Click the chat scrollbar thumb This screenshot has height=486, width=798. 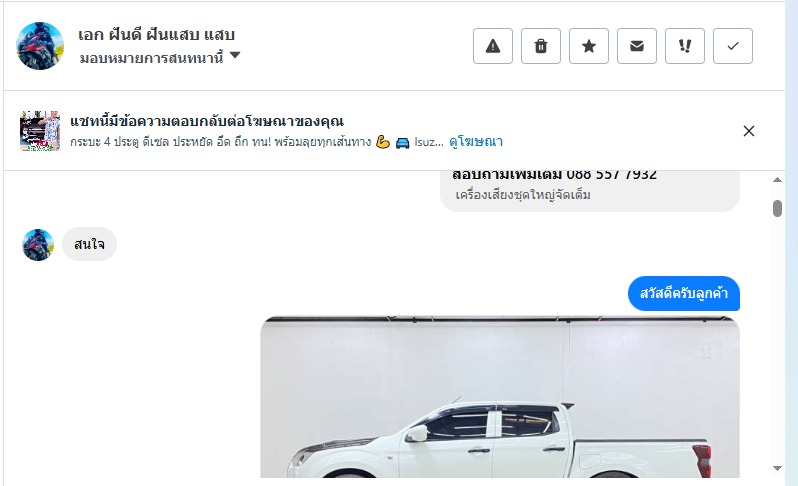(777, 208)
